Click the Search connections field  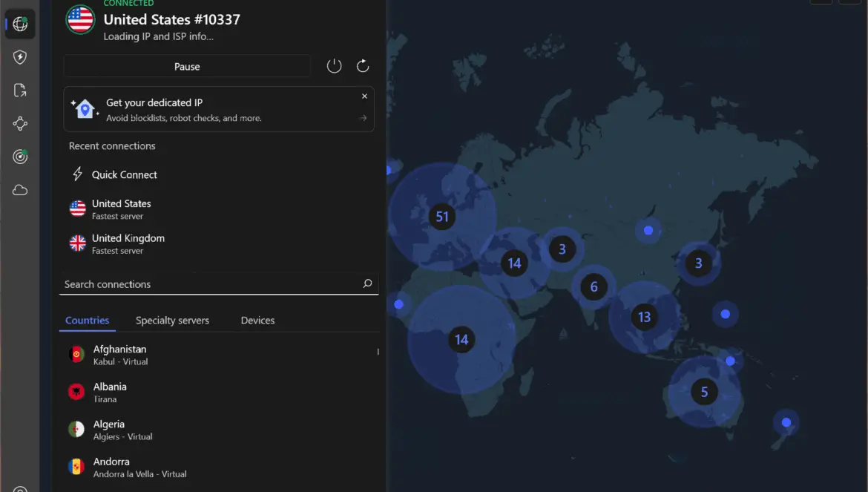pyautogui.click(x=219, y=284)
